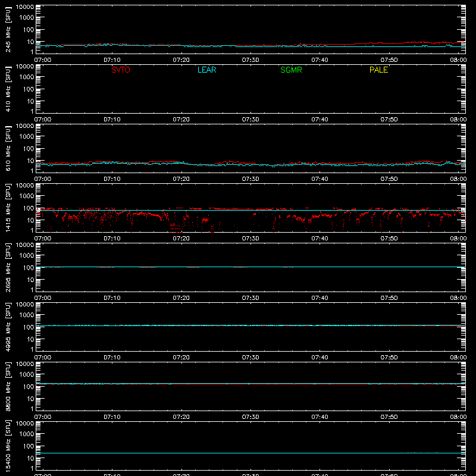Viewport: 476px width, 476px height.
Task: Click the 07:40 time label under 8800 MHz panel
Action: [320, 417]
